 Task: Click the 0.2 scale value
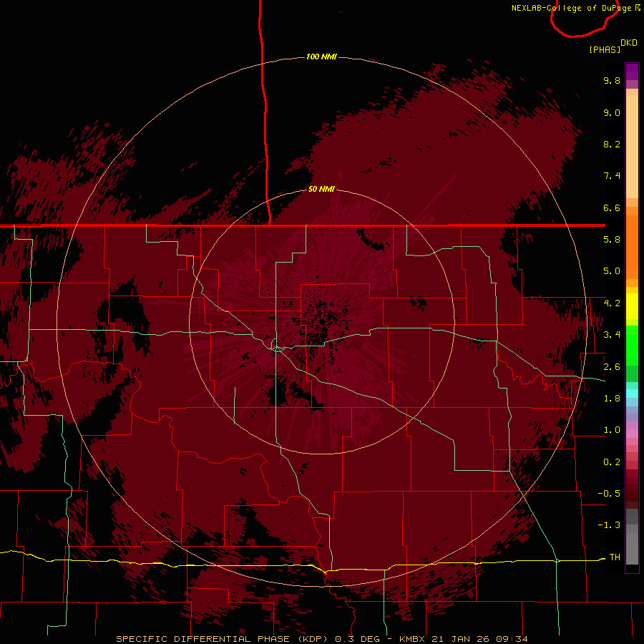tap(612, 462)
